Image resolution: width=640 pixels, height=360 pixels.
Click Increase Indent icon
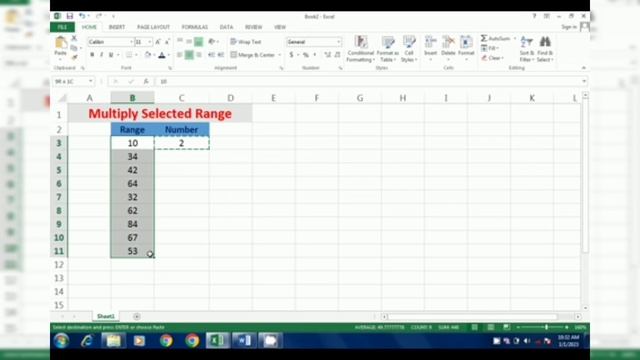tap(221, 55)
